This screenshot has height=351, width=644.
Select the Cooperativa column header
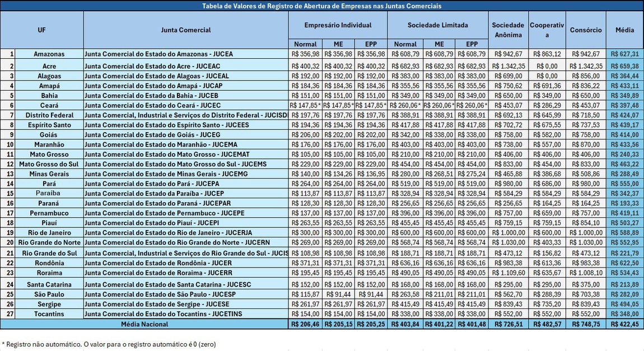click(x=547, y=30)
